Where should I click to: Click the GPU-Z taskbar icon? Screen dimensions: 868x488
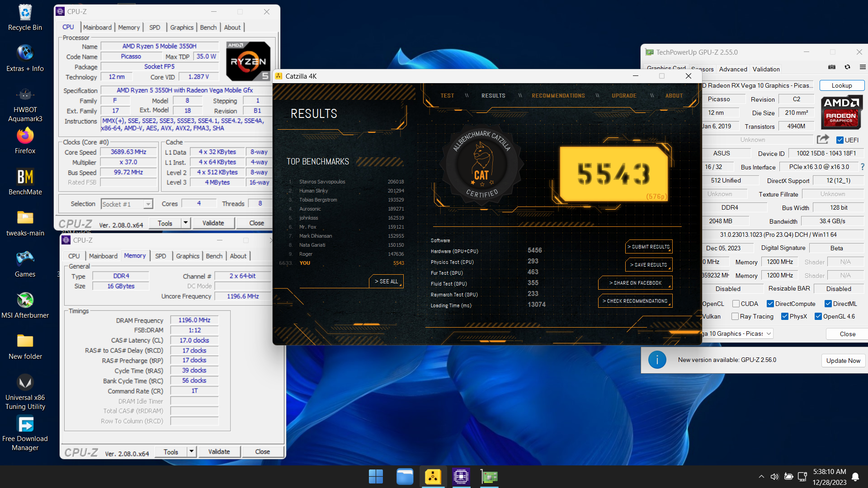(489, 476)
